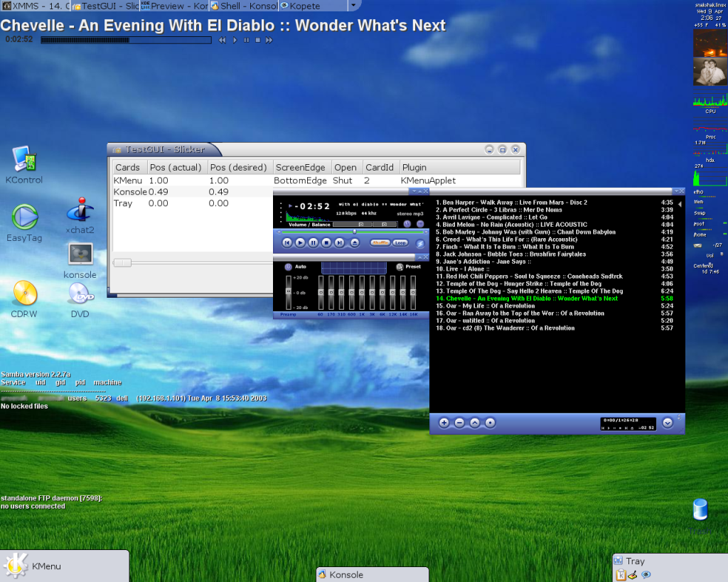Switch to Preview - Konqueror taskbar entry

tap(174, 6)
